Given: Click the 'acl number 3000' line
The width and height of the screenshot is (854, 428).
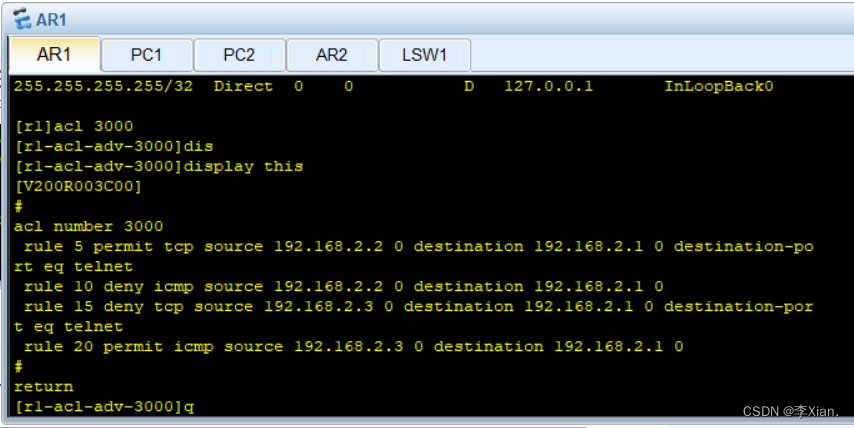Looking at the screenshot, I should point(88,227).
